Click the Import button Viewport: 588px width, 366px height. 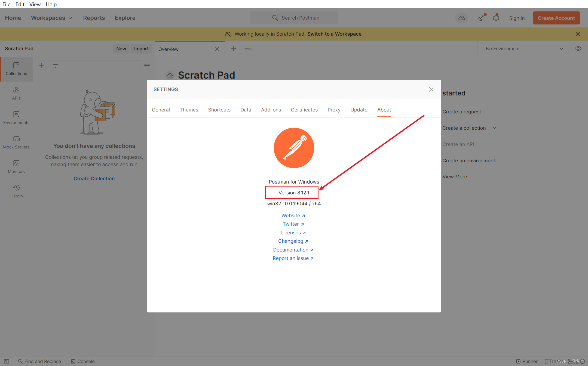pyautogui.click(x=141, y=49)
